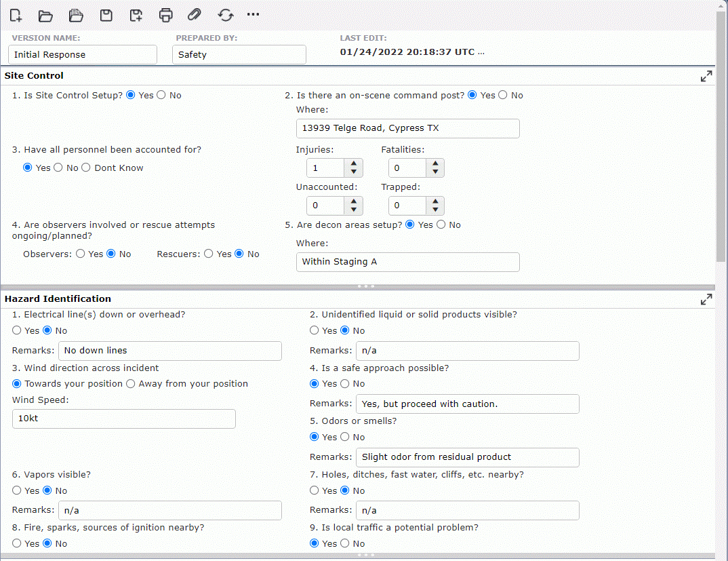Select No for safe approach possible
The image size is (728, 561).
point(346,383)
